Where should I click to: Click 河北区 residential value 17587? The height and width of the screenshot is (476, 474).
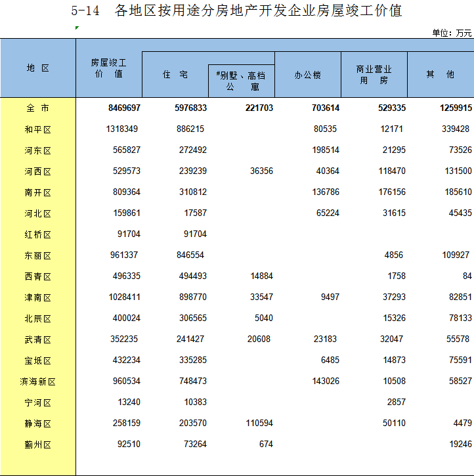coord(196,213)
